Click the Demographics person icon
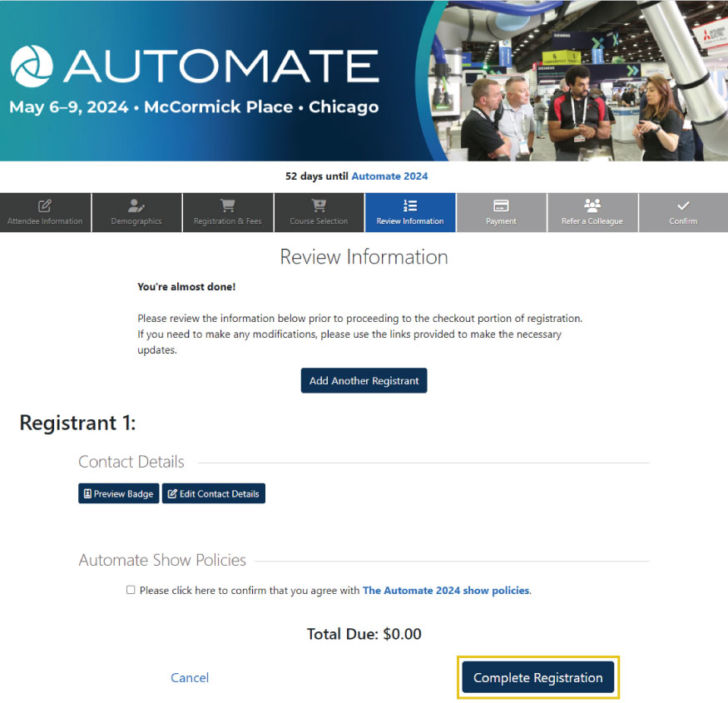Screen dimensions: 728x703 tap(136, 205)
